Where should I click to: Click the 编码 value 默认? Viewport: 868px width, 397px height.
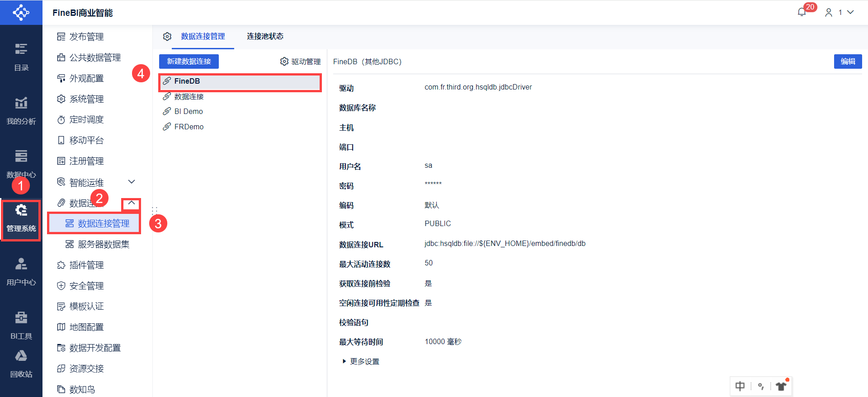click(432, 205)
